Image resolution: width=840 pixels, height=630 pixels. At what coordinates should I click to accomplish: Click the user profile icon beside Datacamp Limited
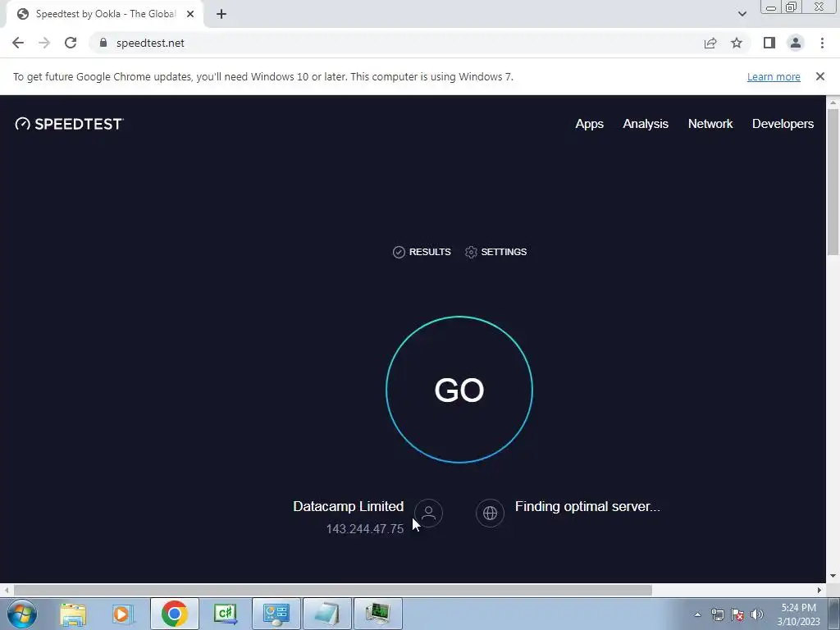click(x=428, y=513)
